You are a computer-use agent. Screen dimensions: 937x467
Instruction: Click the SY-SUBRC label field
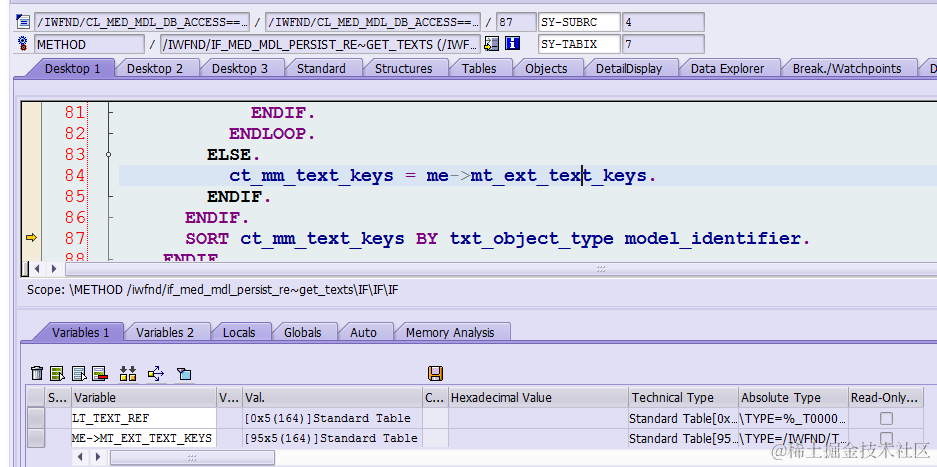pos(579,23)
